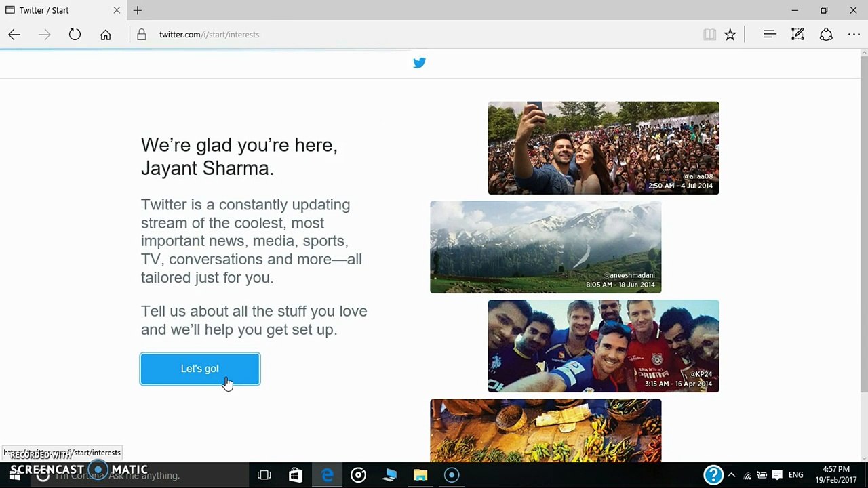868x488 pixels.
Task: Click the Let's go! button
Action: point(200,369)
